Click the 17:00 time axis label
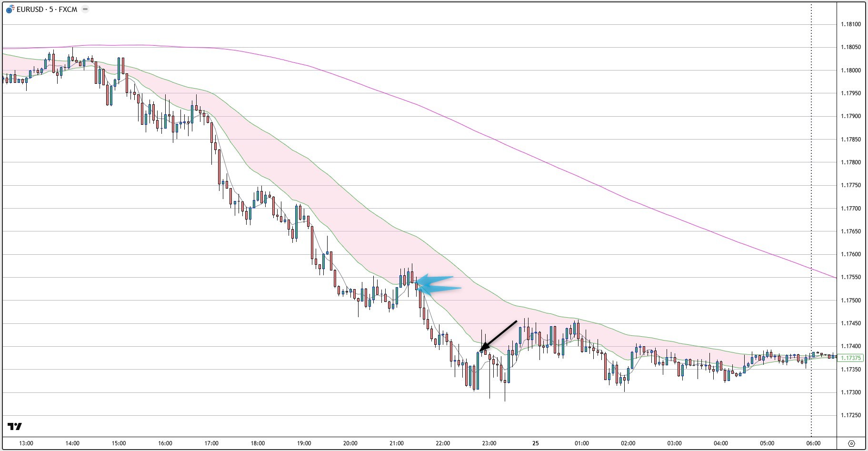Viewport: 868px width, 451px height. pos(211,443)
